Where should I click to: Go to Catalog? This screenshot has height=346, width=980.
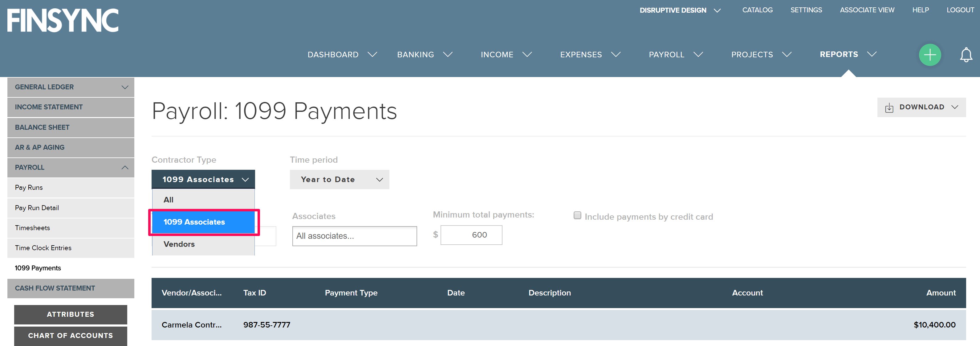(x=757, y=10)
